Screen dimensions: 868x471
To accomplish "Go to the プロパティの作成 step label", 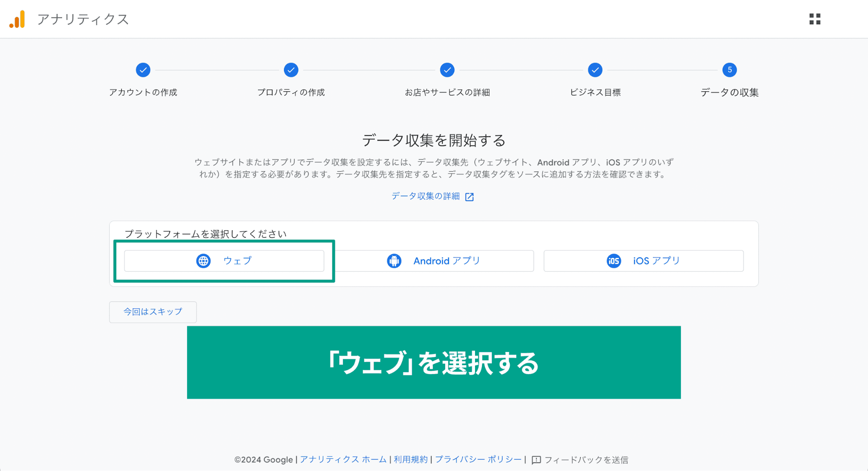I will pyautogui.click(x=291, y=92).
